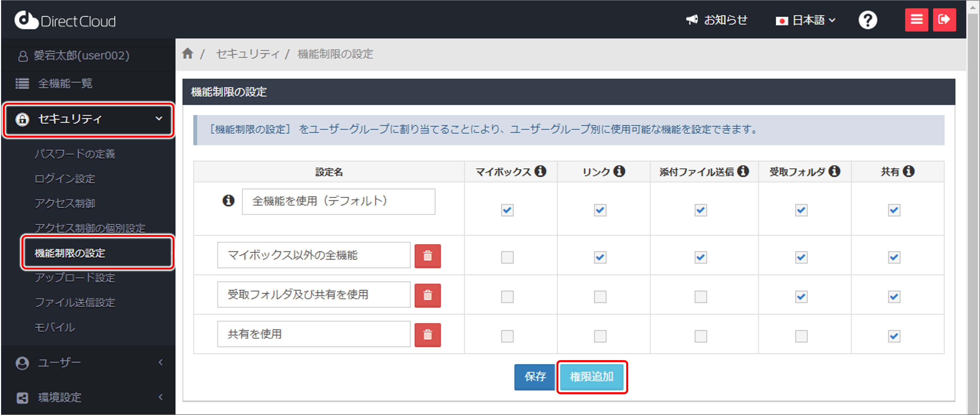The image size is (980, 415).
Task: Show info for マイボックス column
Action: pos(540,171)
